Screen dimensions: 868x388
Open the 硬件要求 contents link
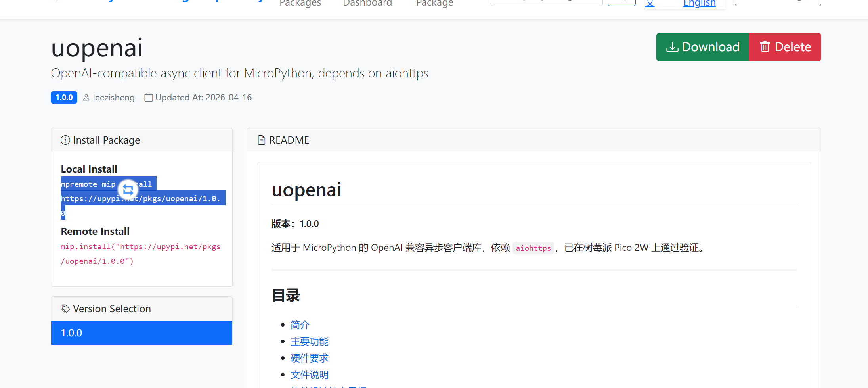tap(310, 358)
